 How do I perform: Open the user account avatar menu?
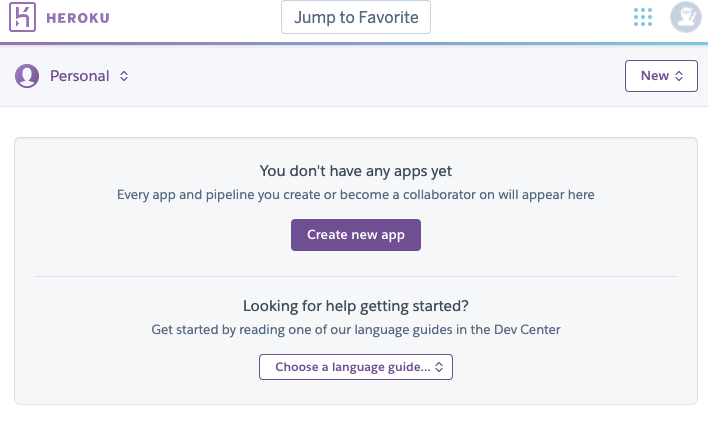(x=686, y=17)
